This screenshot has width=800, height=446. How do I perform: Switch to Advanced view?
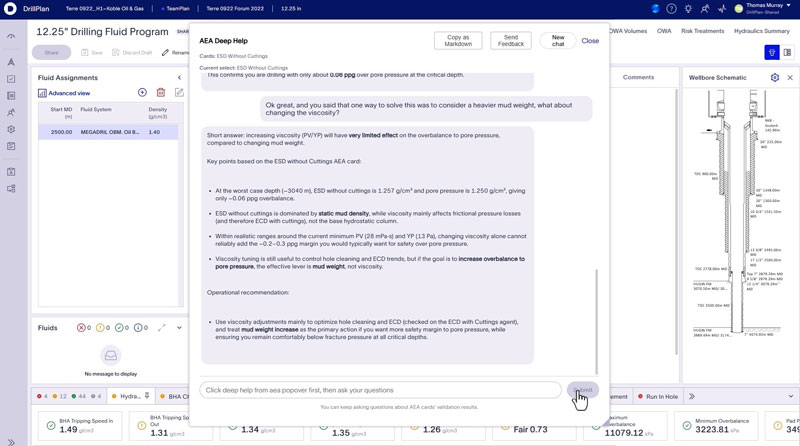(64, 93)
